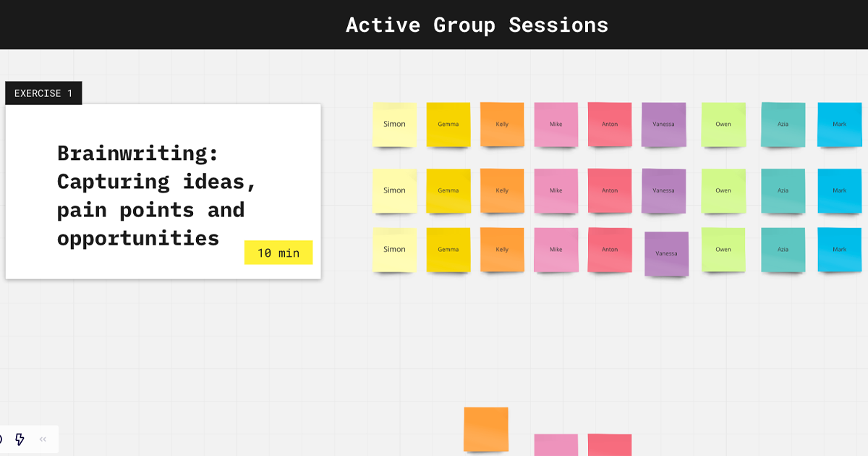
Task: Select the blank orange sticky note near bottom
Action: coord(486,428)
